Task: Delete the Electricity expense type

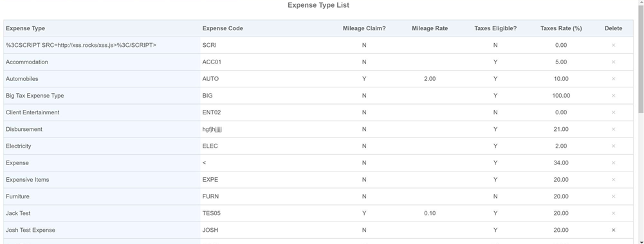Action: 613,146
